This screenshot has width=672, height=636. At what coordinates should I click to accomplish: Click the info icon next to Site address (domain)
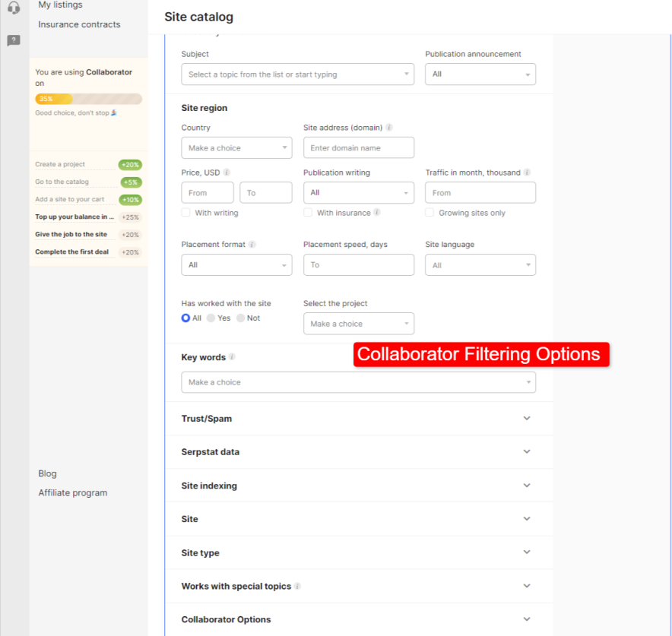(388, 127)
